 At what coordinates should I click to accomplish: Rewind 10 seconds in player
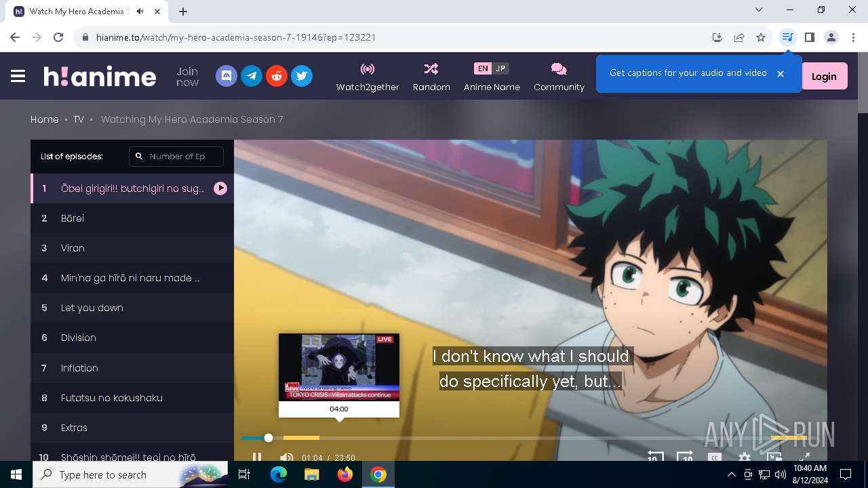coord(655,457)
